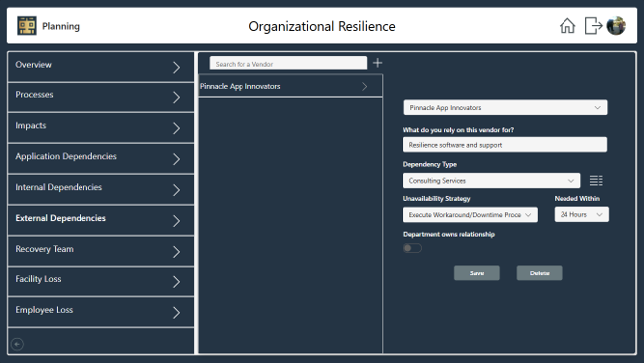Go to the Home screen icon
This screenshot has width=644, height=363.
567,26
